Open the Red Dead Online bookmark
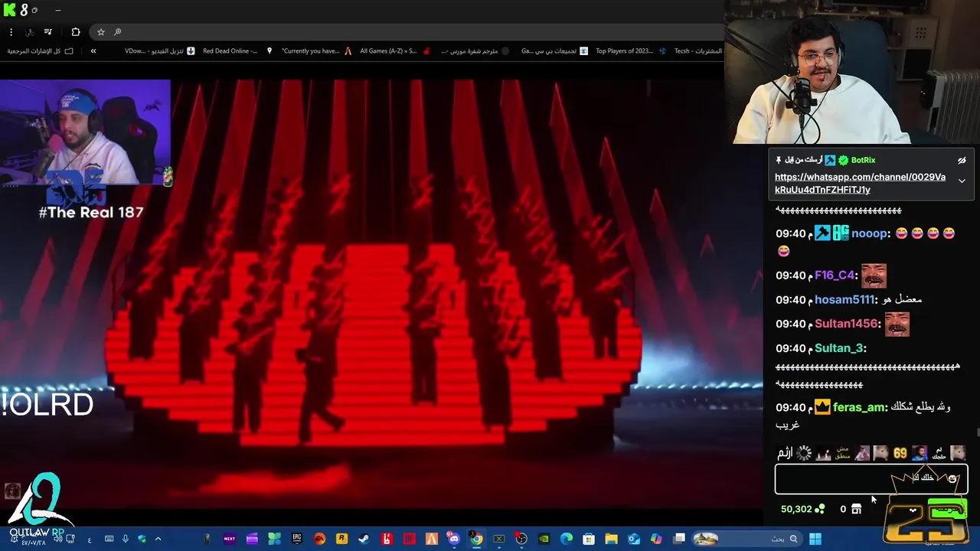The image size is (980, 551). [237, 51]
